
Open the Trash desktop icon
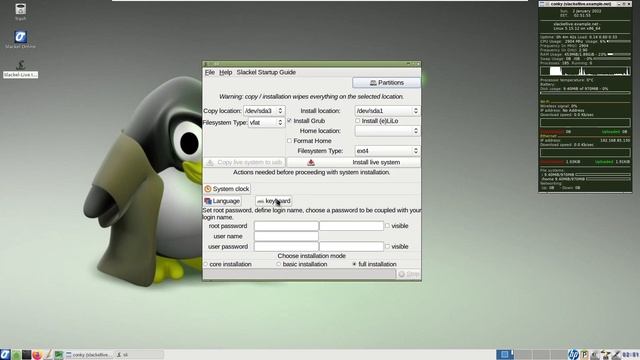(x=20, y=11)
